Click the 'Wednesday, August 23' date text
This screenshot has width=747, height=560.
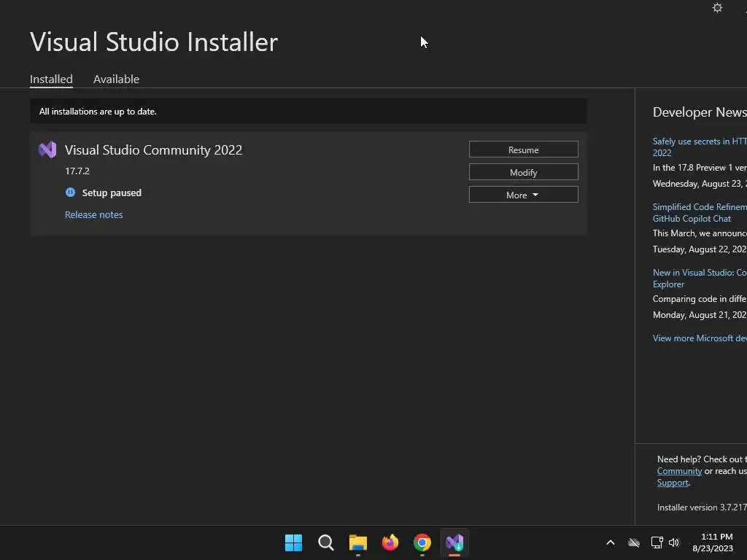[x=700, y=184]
